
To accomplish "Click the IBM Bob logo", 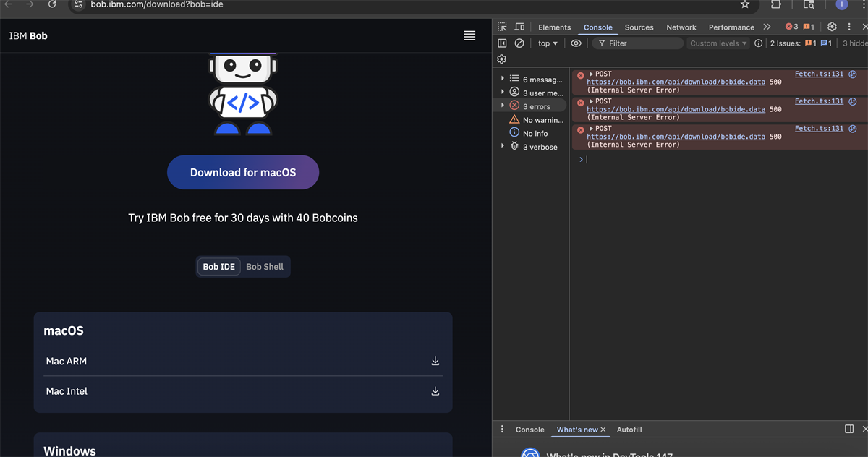I will (x=28, y=35).
